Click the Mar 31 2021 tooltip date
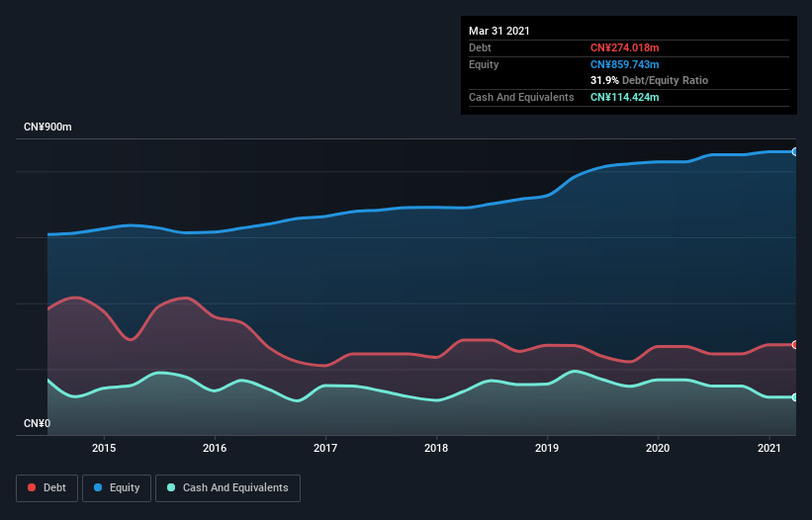 499,31
